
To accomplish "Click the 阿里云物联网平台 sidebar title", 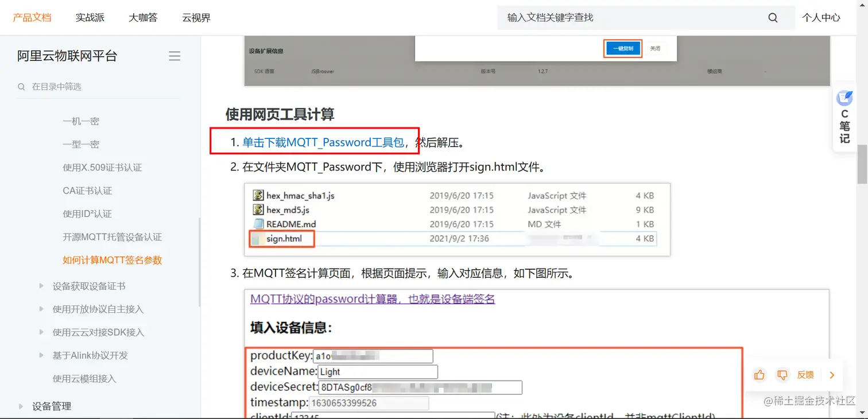I will click(67, 56).
